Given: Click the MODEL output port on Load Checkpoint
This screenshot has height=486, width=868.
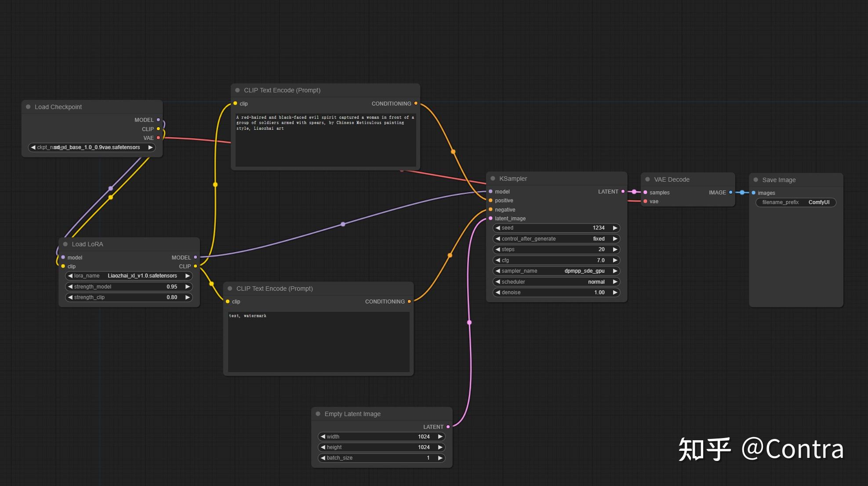Looking at the screenshot, I should 158,120.
